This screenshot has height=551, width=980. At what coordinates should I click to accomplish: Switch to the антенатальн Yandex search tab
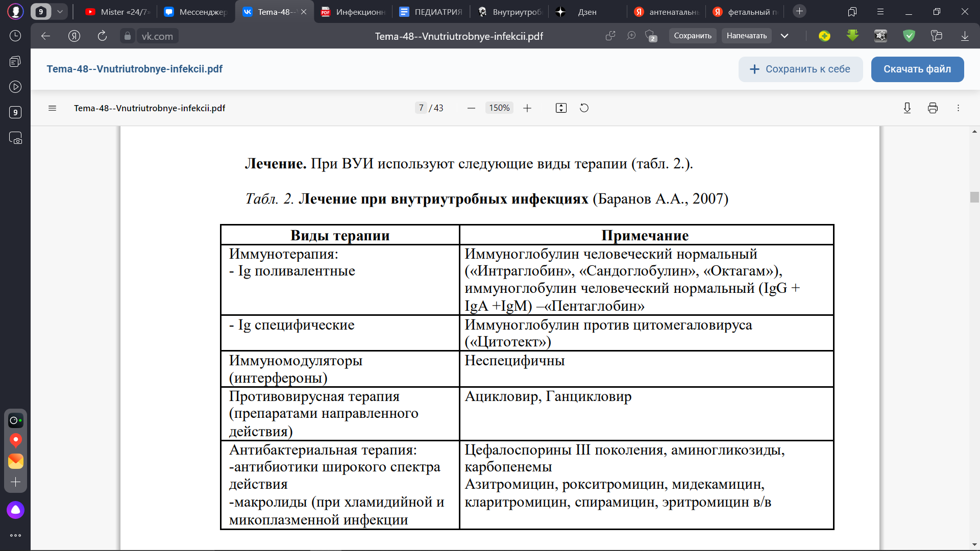tap(667, 12)
